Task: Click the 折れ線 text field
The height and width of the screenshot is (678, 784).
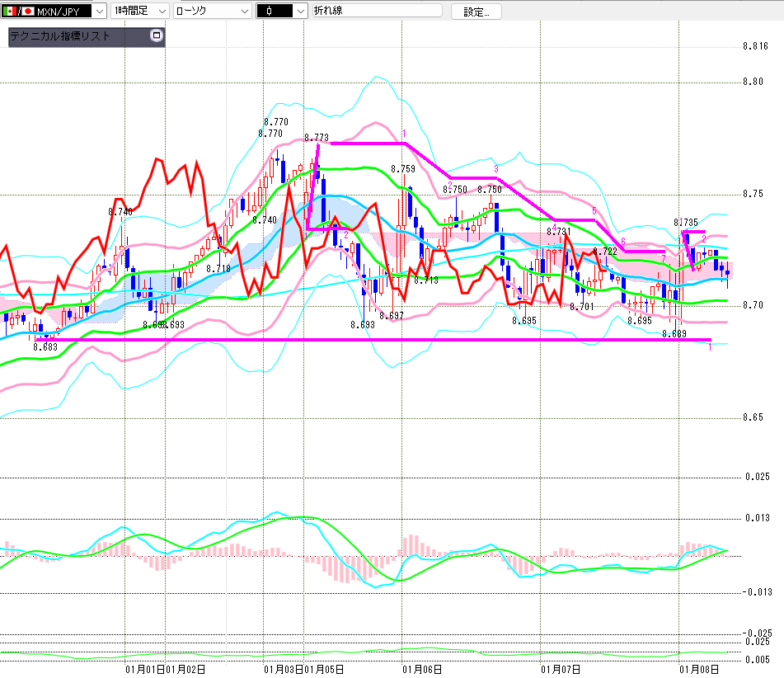Action: (x=376, y=12)
